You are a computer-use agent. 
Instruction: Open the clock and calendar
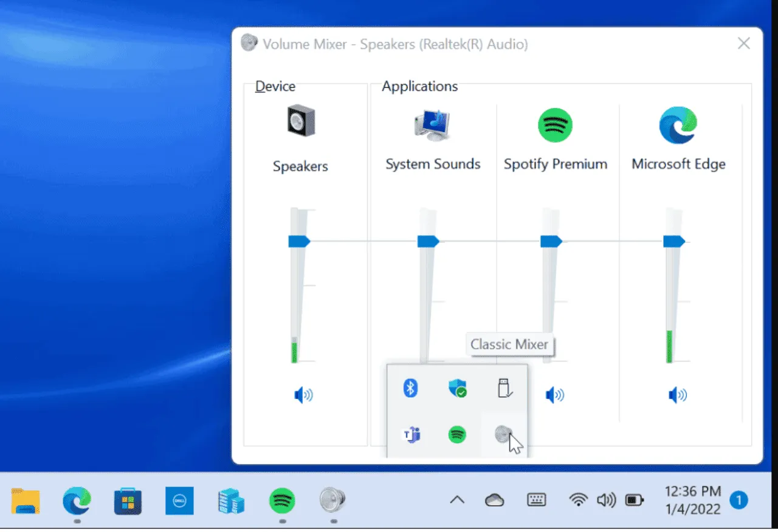coord(692,499)
